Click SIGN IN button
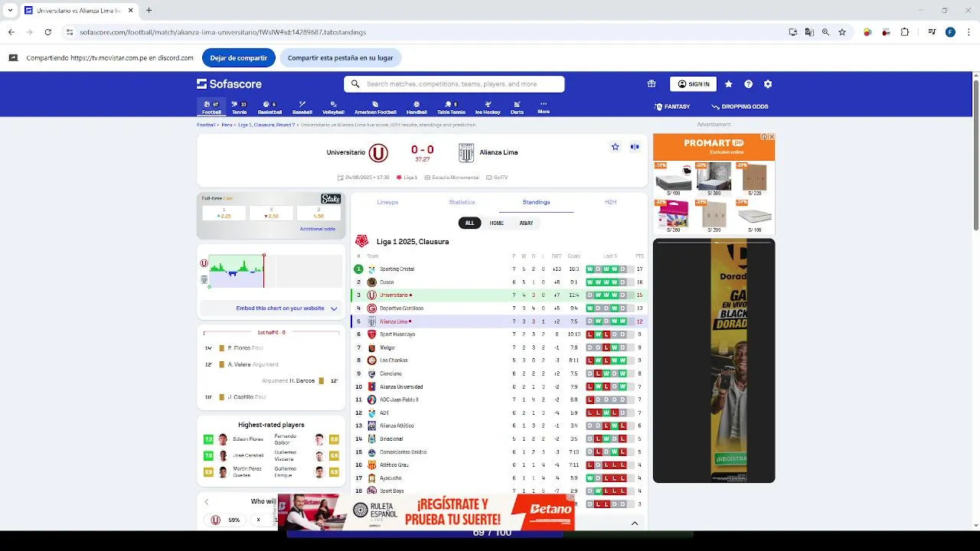This screenshot has height=551, width=980. coord(693,84)
